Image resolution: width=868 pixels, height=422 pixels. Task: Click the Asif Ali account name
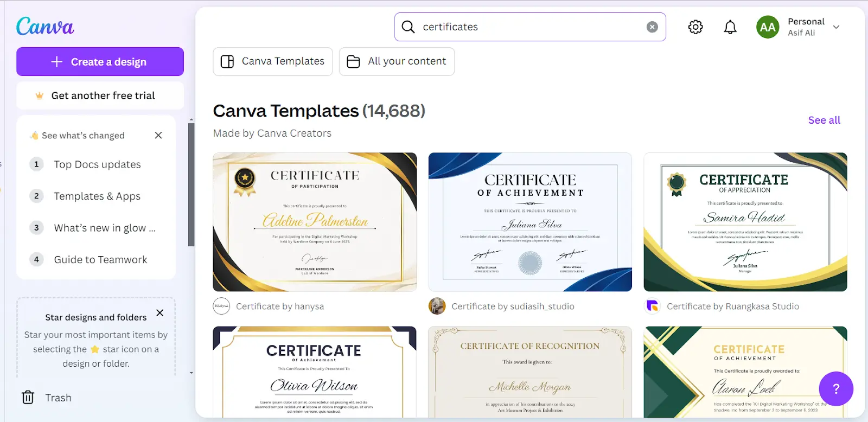click(801, 33)
